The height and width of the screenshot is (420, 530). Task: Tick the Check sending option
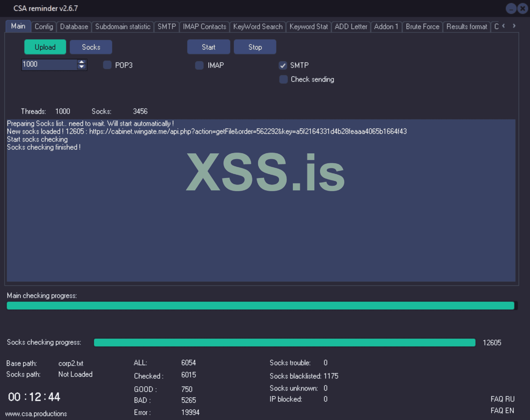(283, 79)
